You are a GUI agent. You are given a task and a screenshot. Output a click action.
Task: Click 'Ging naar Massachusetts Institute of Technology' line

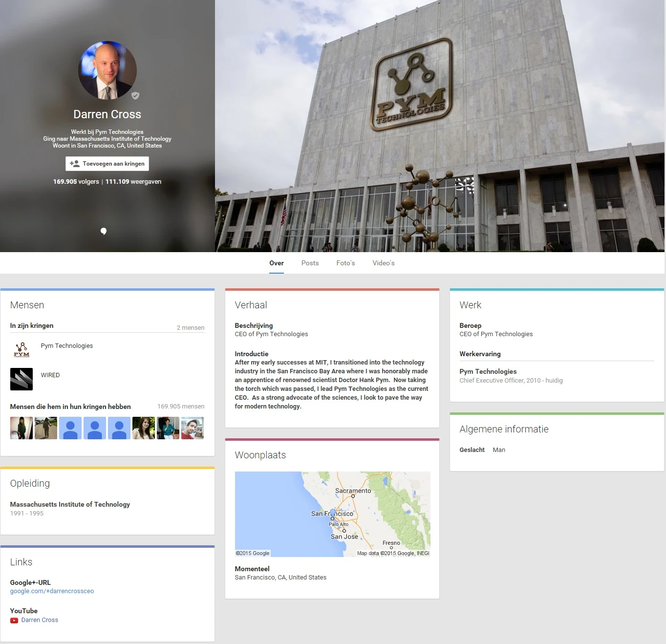pyautogui.click(x=107, y=139)
